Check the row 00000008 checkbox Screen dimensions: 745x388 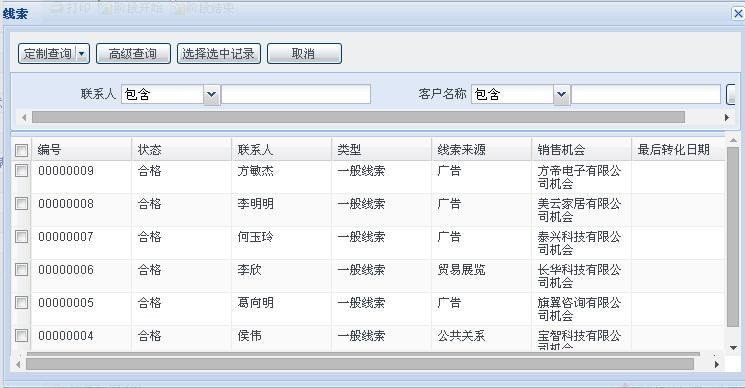[x=21, y=204]
